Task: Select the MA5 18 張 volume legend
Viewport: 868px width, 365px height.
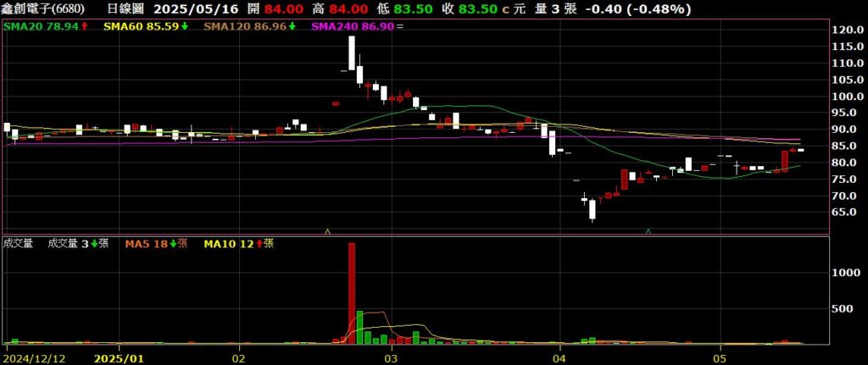Action: pos(157,243)
